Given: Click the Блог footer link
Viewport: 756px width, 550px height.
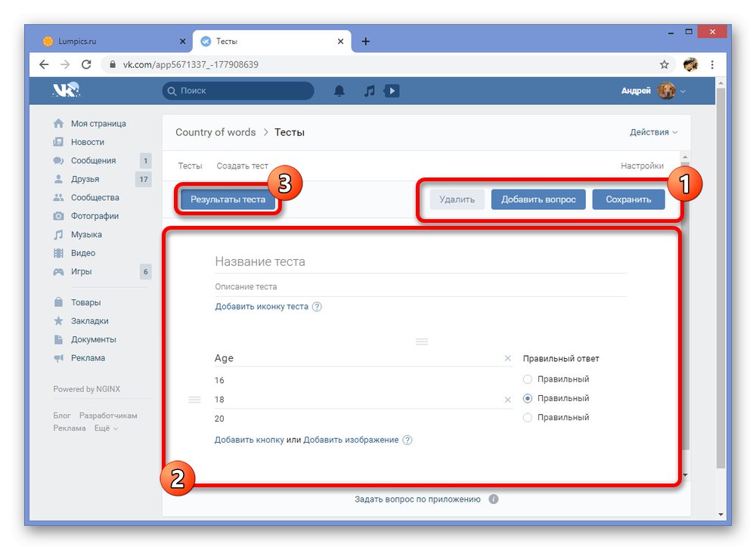Looking at the screenshot, I should [62, 416].
